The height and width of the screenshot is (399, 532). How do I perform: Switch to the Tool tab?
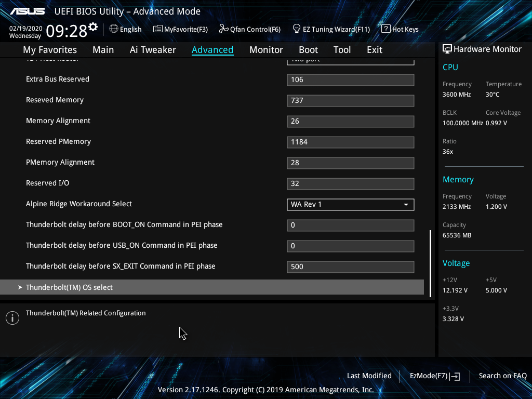click(342, 50)
